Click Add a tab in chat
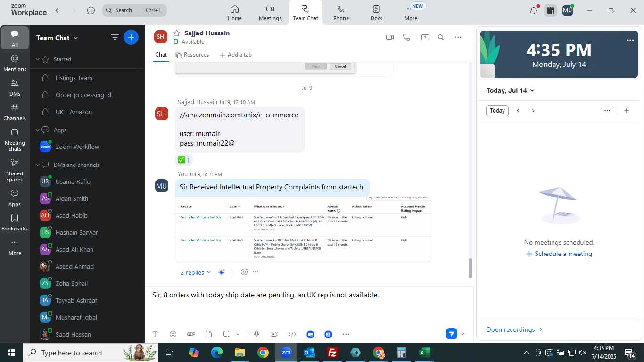Image resolution: width=644 pixels, height=362 pixels. pyautogui.click(x=235, y=55)
